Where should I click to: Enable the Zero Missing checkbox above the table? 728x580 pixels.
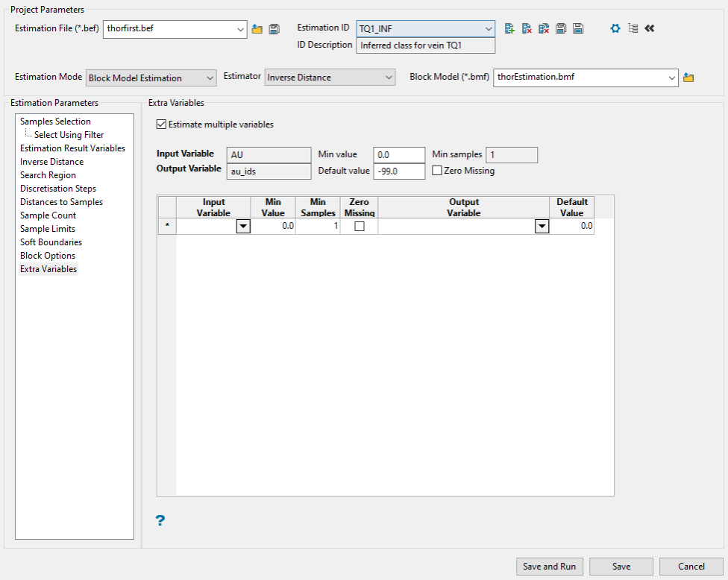pyautogui.click(x=437, y=171)
